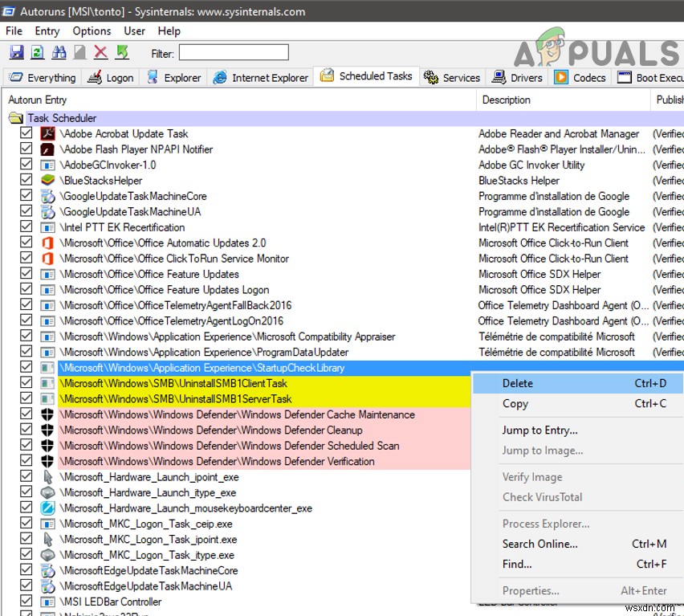The width and height of the screenshot is (684, 616).
Task: Click inside the Filter input box
Action: click(x=233, y=52)
